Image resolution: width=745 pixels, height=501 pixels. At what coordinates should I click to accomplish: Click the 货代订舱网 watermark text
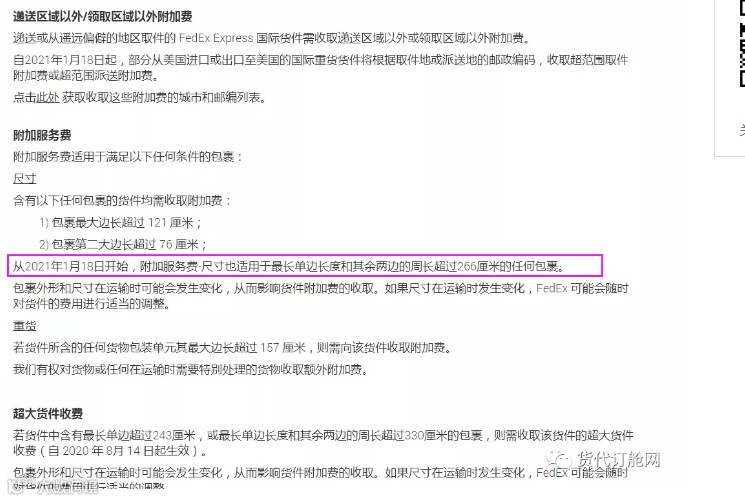click(619, 459)
